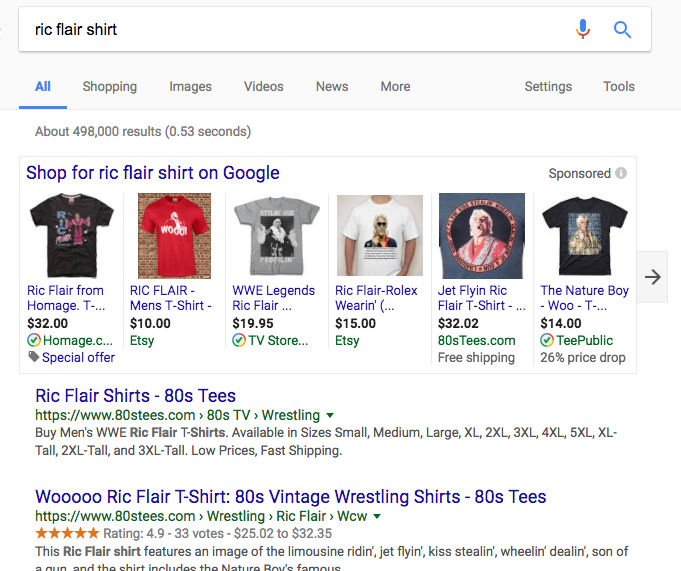Screen dimensions: 681x571
Task: Click the gray WWE Legends shirt image
Action: (x=277, y=236)
